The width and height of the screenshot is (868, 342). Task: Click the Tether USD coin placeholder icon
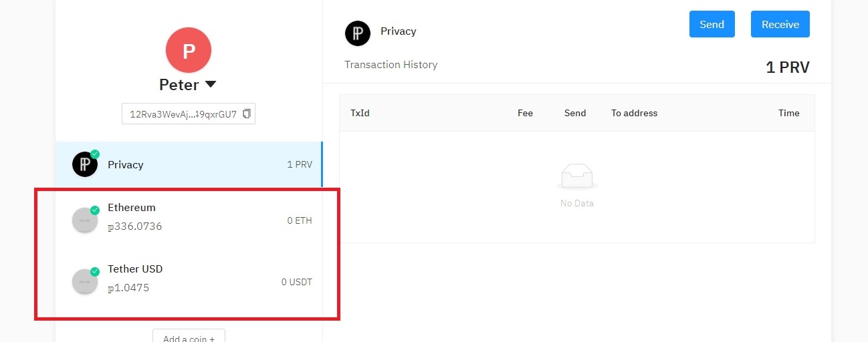point(85,282)
